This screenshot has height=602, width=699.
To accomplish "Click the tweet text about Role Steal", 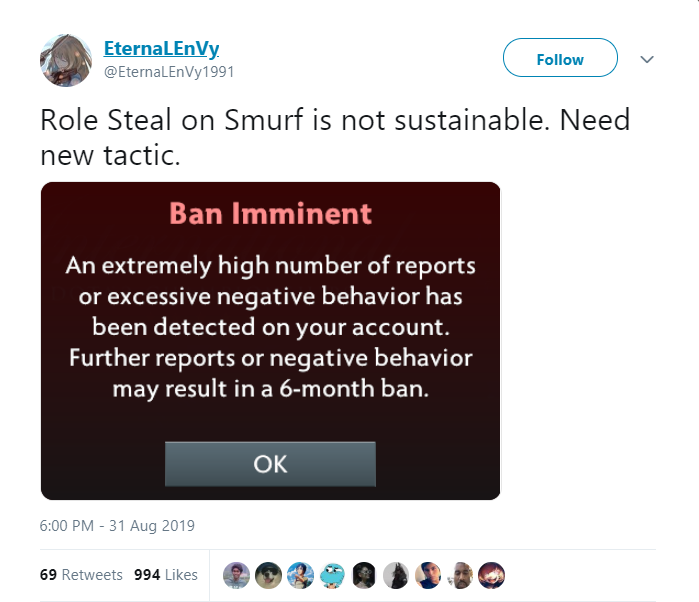I will [x=335, y=137].
